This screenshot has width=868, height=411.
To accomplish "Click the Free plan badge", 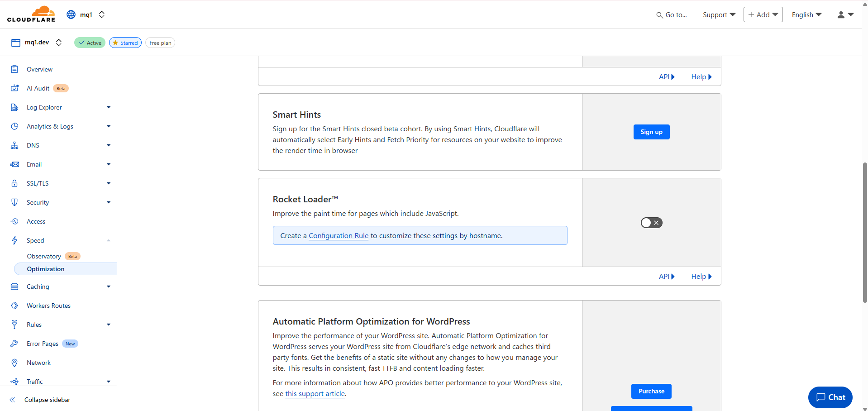I will 160,43.
